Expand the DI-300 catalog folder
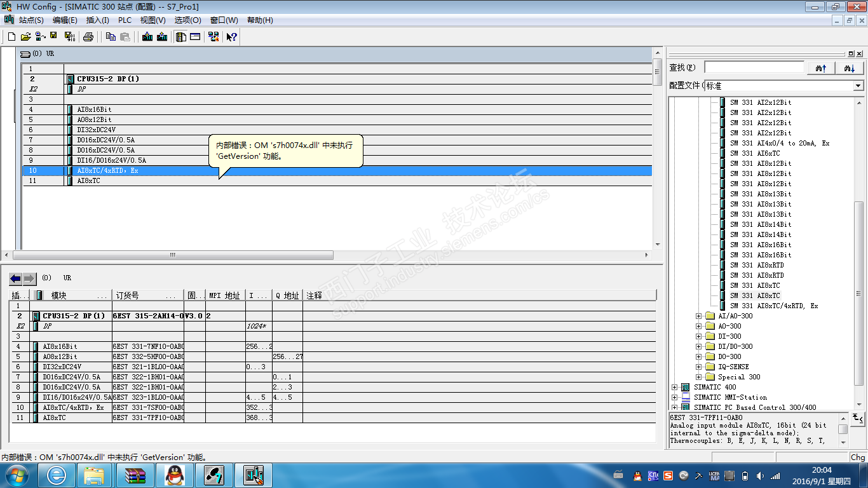The height and width of the screenshot is (488, 868). (x=699, y=336)
